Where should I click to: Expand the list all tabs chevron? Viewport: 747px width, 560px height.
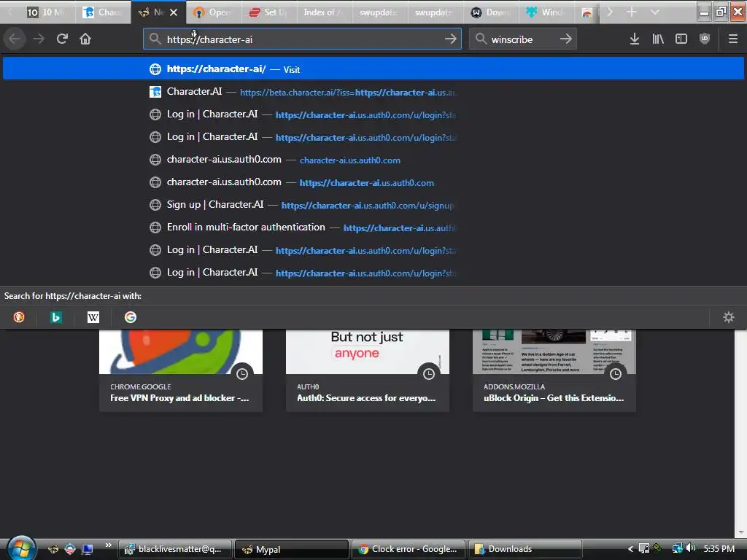(654, 12)
